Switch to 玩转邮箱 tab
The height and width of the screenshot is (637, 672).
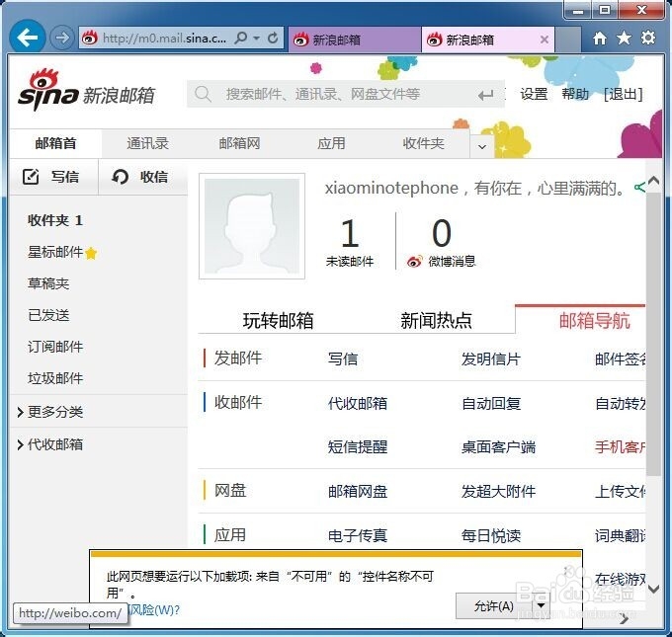(x=278, y=320)
